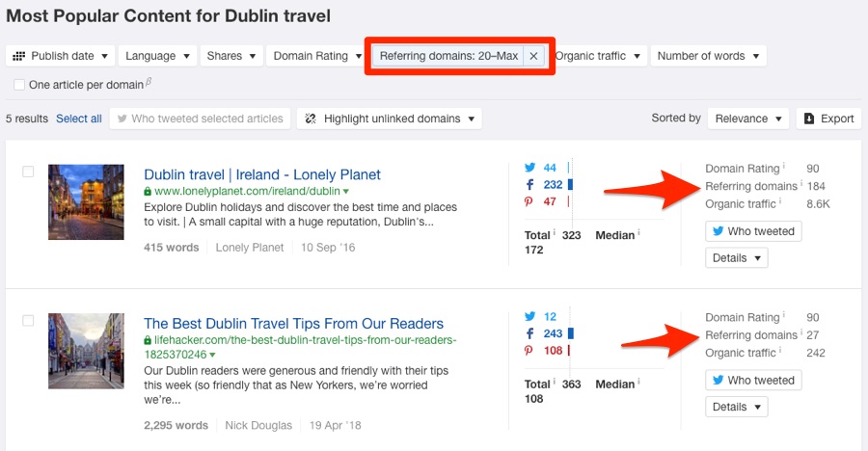Click info icon beside first Domain Rating
Image resolution: width=868 pixels, height=451 pixels.
pos(784,165)
